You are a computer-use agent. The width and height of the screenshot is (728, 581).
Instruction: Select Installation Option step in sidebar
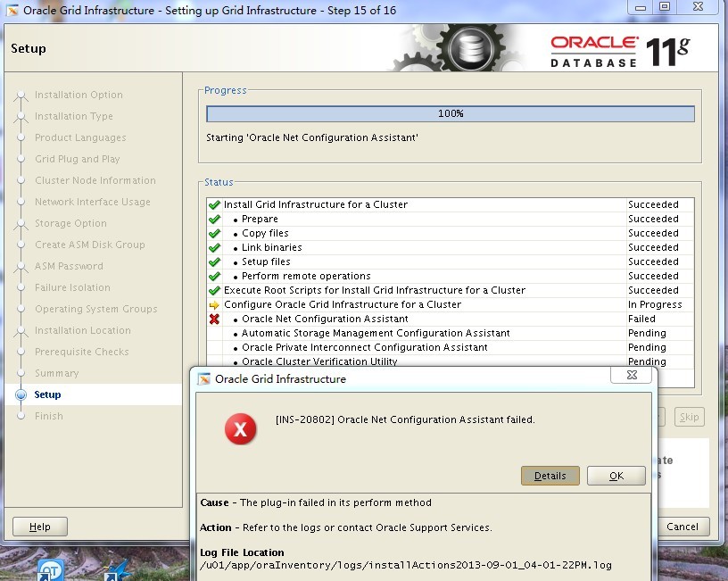tap(79, 95)
